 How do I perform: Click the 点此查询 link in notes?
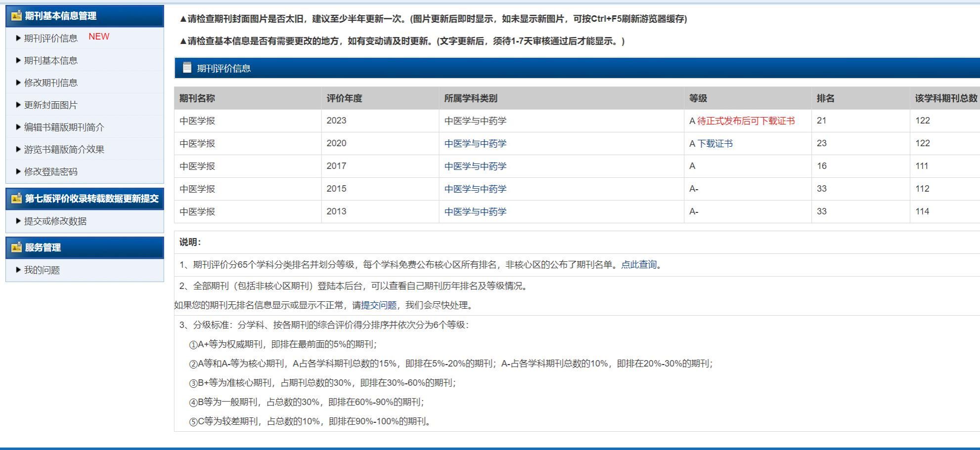click(x=639, y=264)
